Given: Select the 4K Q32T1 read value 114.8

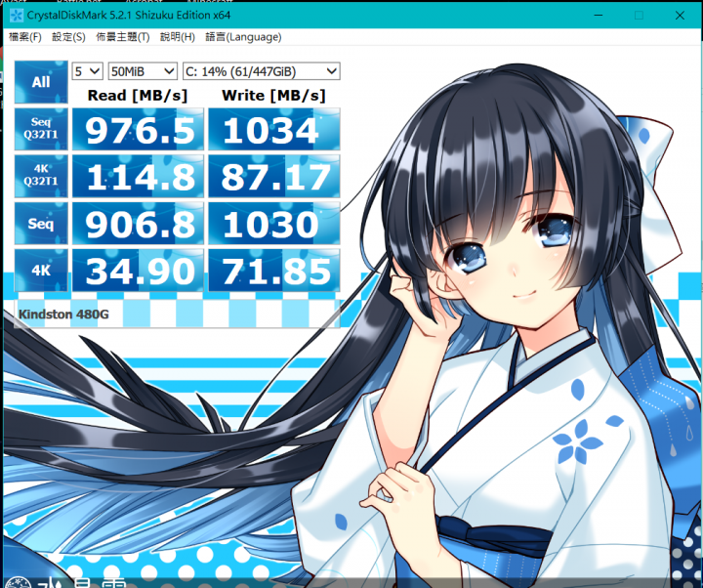Looking at the screenshot, I should 138,176.
